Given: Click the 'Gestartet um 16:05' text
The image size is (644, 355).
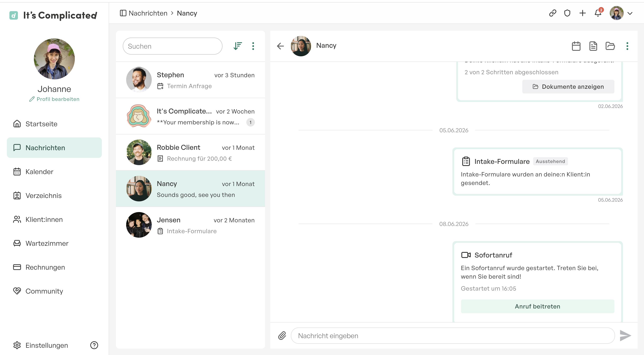Looking at the screenshot, I should click(x=488, y=288).
